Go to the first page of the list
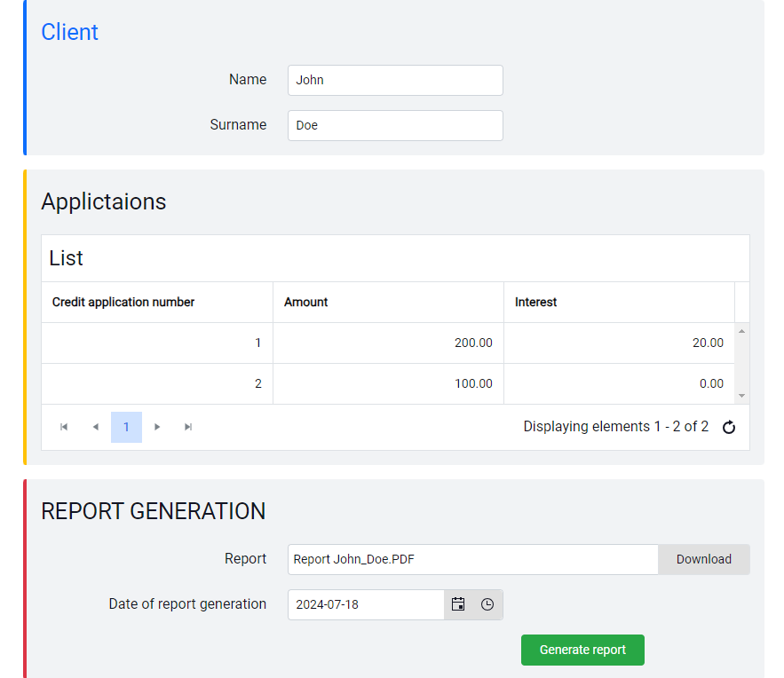The height and width of the screenshot is (678, 784). pos(64,427)
